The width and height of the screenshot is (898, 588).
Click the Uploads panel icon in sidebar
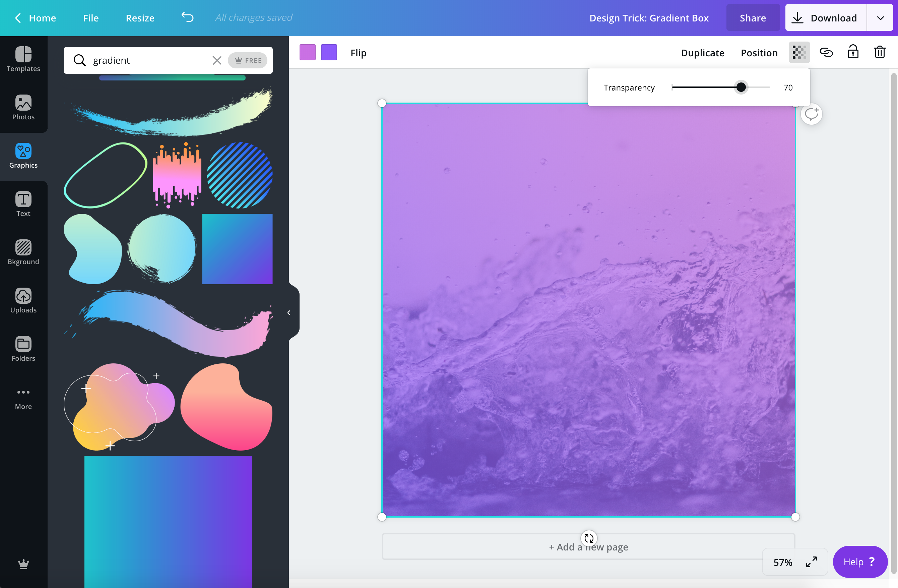pos(23,301)
